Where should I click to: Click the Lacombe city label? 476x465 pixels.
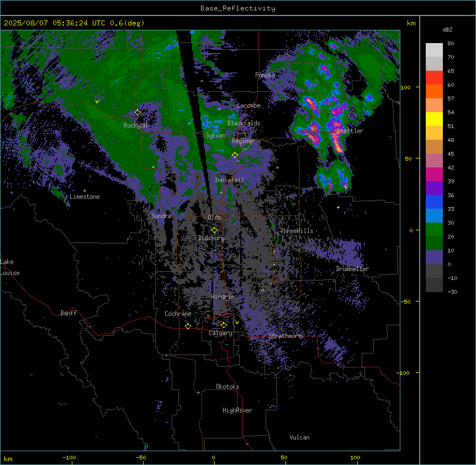(248, 105)
